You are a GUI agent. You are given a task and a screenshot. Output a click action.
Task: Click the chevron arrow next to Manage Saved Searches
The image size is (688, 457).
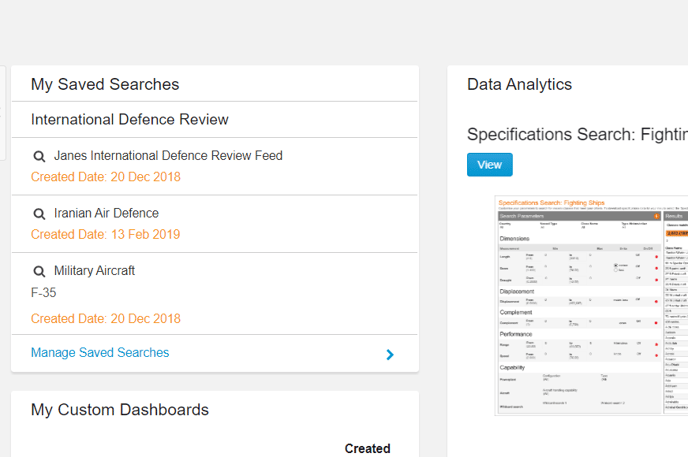[390, 354]
